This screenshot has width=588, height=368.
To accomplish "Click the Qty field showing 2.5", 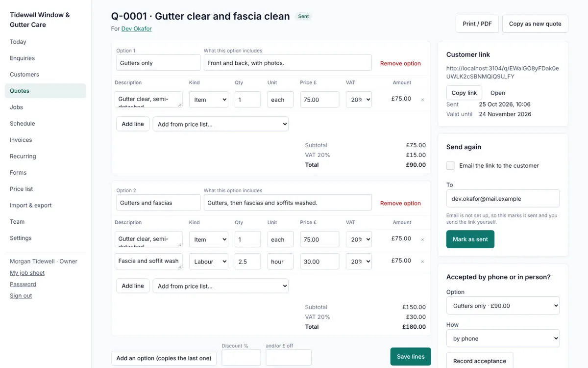I will click(x=247, y=262).
